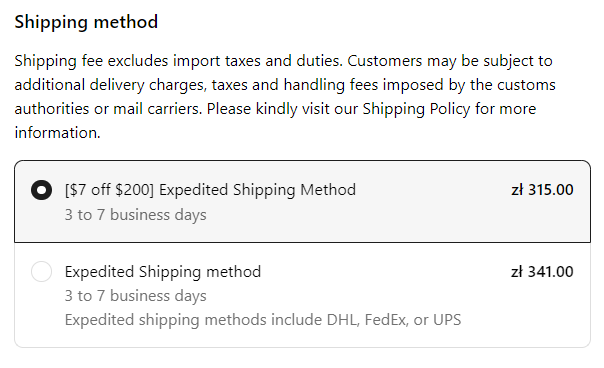Click the phrase "additional delivery charges"
The image size is (604, 368).
click(x=110, y=85)
